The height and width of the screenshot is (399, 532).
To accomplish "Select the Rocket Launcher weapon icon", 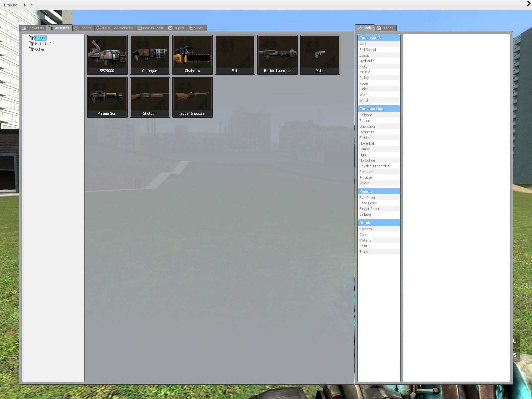I will (x=278, y=55).
